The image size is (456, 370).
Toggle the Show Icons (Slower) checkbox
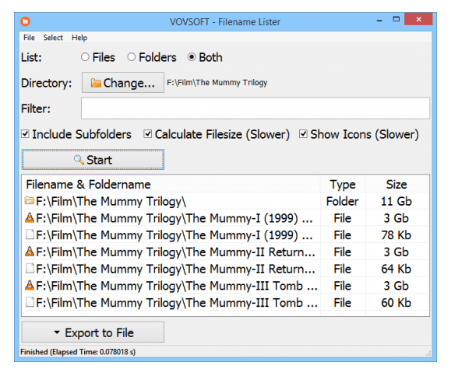[x=303, y=134]
